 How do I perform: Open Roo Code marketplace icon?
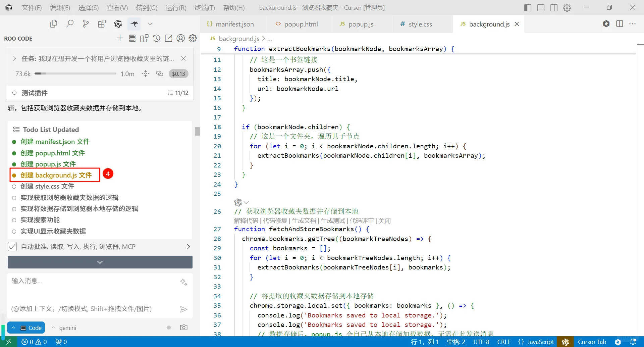(144, 38)
